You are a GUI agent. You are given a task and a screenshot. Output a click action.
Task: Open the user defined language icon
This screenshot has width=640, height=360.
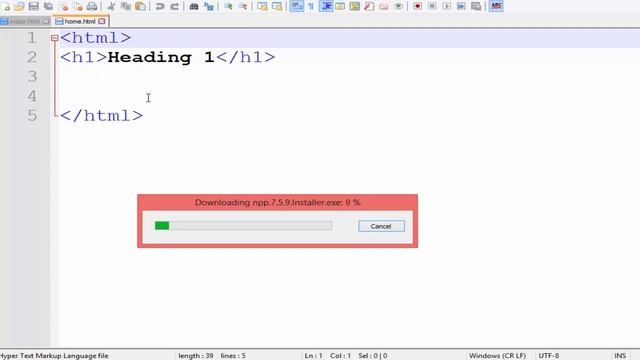pos(340,6)
